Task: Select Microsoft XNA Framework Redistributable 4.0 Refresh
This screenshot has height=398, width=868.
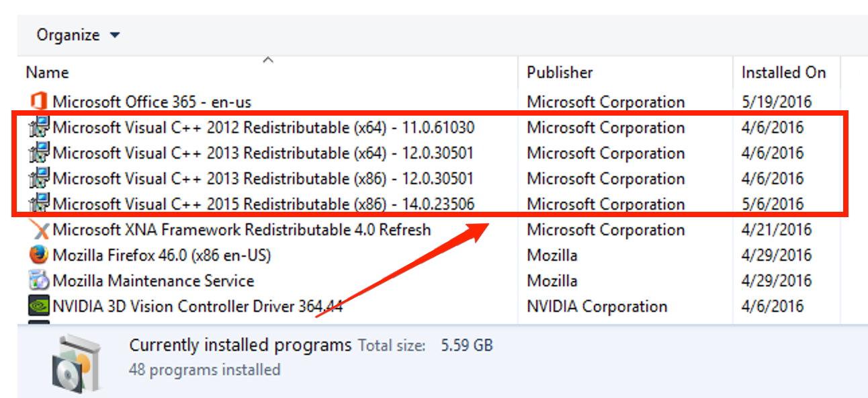Action: [x=242, y=230]
